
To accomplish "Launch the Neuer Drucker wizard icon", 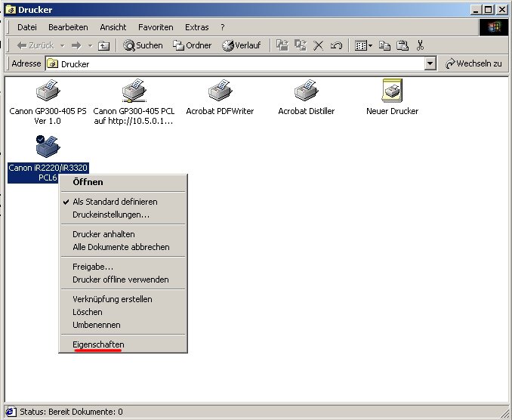I will coord(392,92).
